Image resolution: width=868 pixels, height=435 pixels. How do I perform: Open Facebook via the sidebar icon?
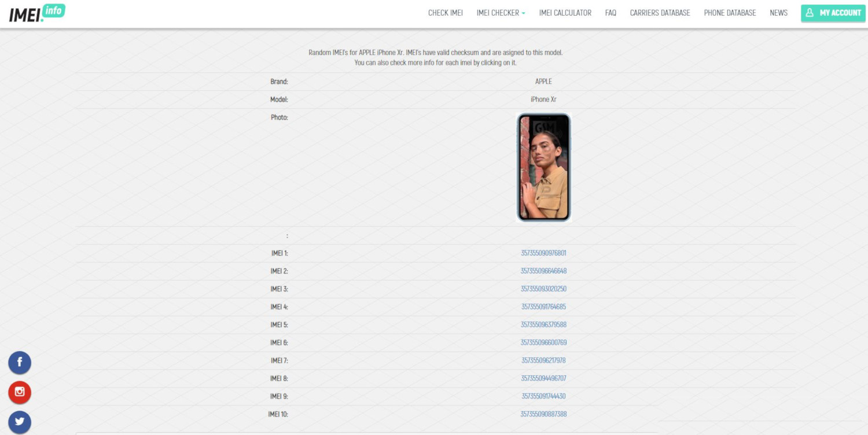tap(20, 363)
